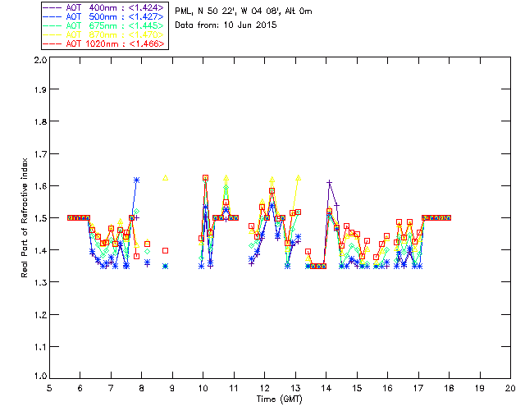Click the y-axis value 1.0
The height and width of the screenshot is (420, 525).
[41, 377]
